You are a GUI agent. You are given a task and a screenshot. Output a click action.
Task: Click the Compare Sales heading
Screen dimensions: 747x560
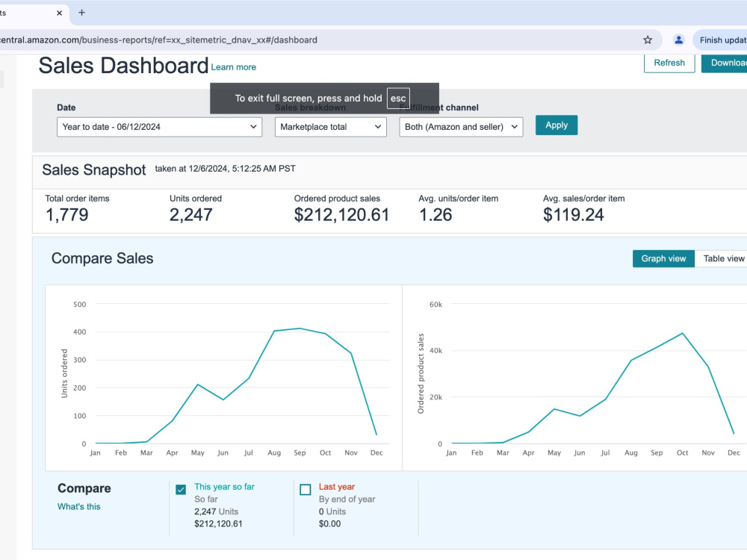coord(102,258)
